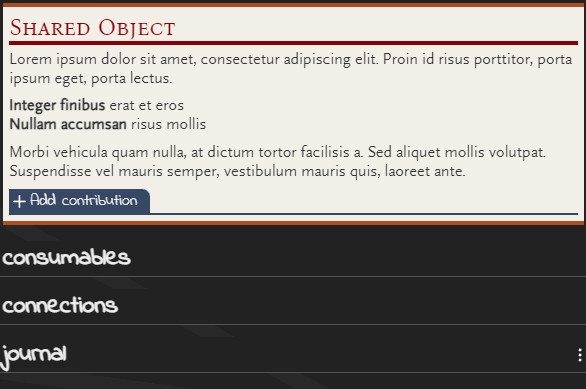Click the divider line below consumables
The width and height of the screenshot is (586, 389).
tap(293, 277)
